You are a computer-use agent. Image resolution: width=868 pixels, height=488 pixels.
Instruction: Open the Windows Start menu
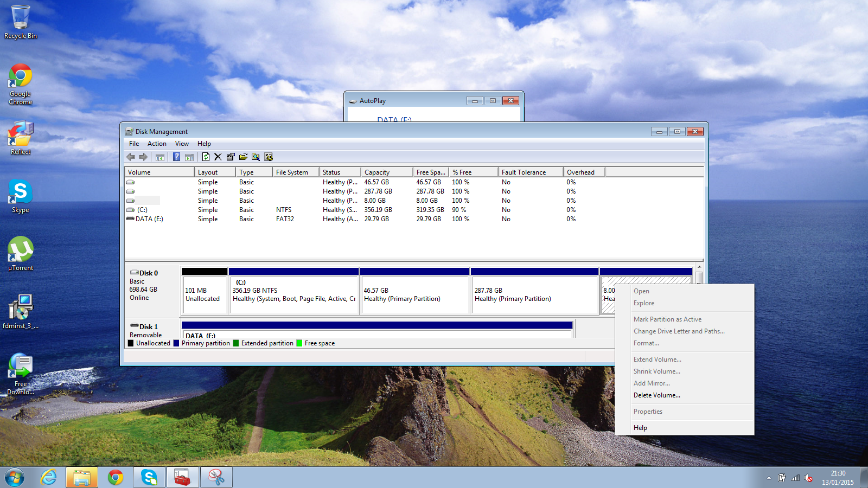click(15, 477)
